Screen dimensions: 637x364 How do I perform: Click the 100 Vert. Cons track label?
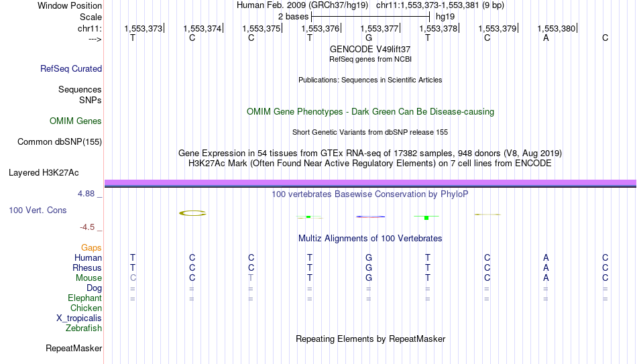coord(38,210)
